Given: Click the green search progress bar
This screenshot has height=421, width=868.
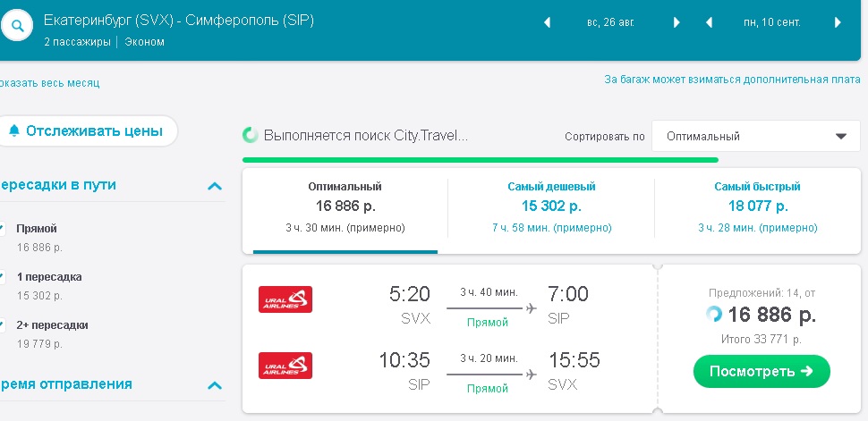Looking at the screenshot, I should tap(481, 160).
